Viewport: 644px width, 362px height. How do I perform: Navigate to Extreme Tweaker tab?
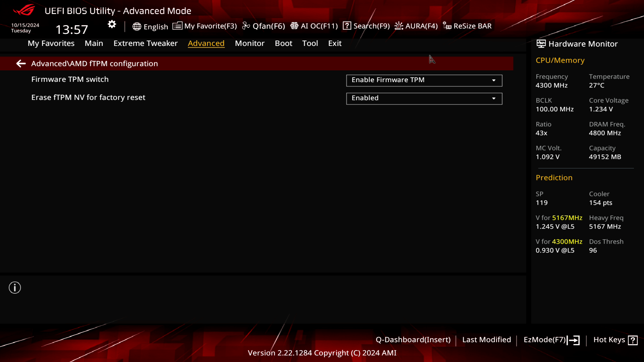click(x=145, y=43)
